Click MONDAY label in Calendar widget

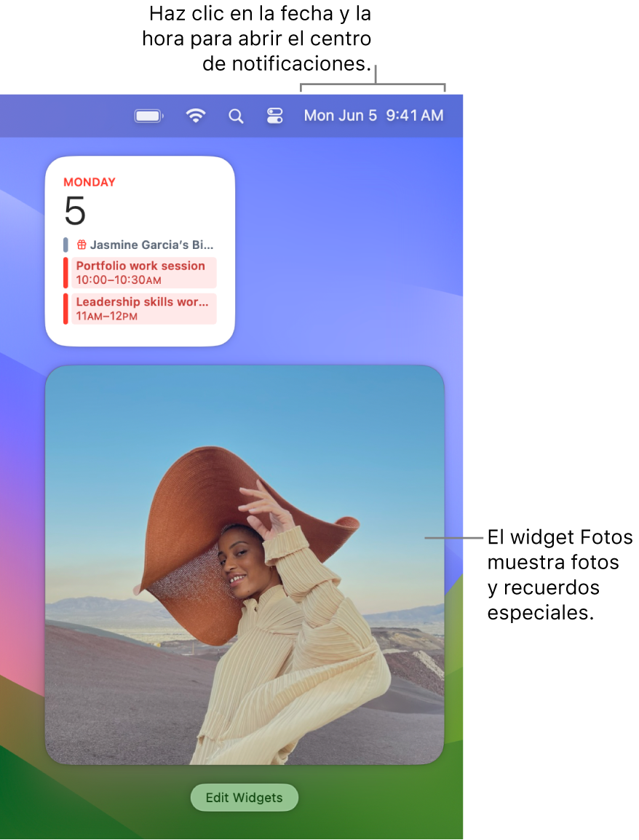coord(90,182)
